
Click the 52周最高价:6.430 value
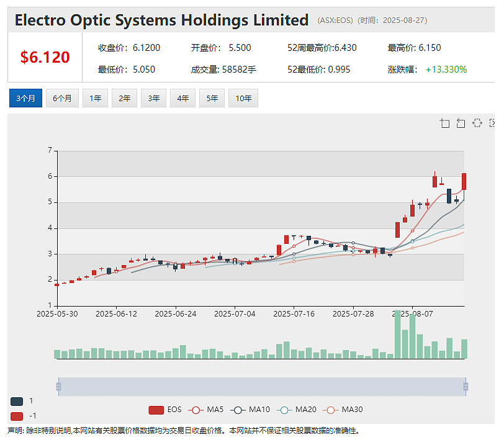[322, 48]
